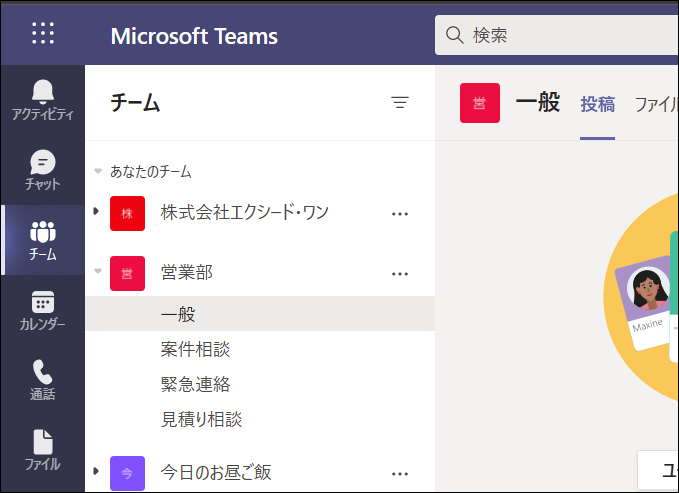
Task: Collapse the あなたのチーム section
Action: coord(98,172)
